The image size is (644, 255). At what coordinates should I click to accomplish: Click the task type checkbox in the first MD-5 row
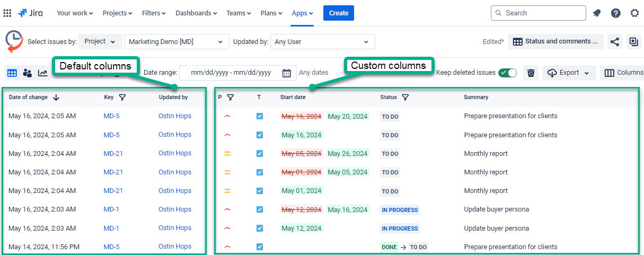260,116
